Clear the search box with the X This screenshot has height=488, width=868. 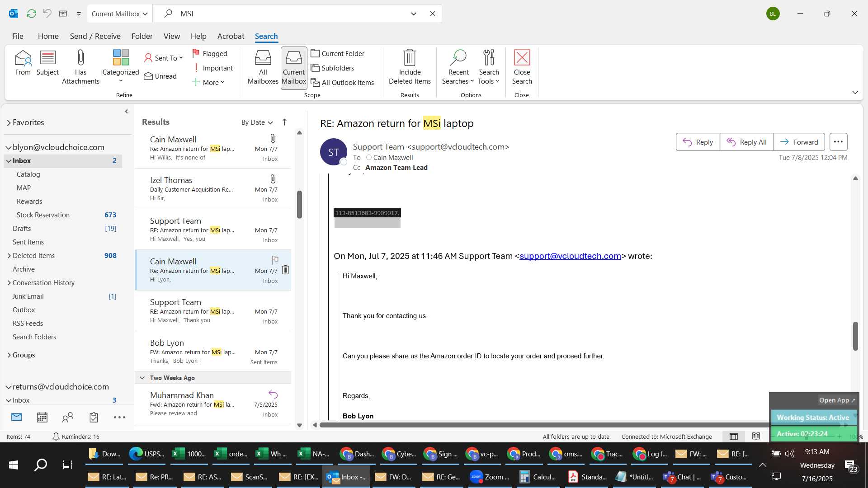point(432,14)
